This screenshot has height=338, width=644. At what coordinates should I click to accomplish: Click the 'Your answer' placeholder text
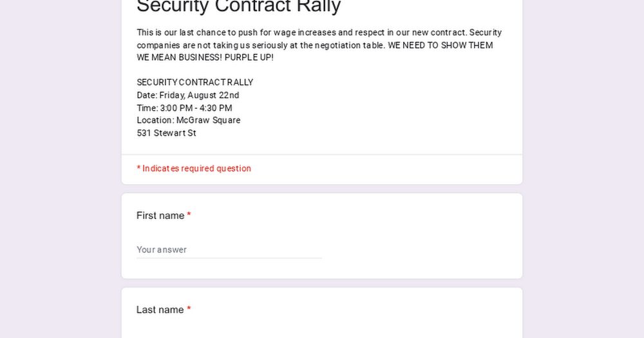tap(162, 250)
